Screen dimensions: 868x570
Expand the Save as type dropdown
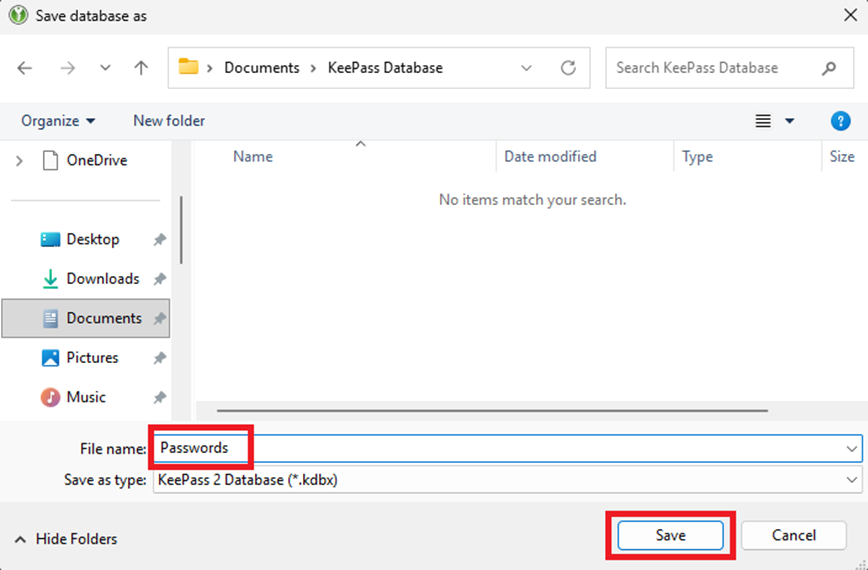pos(851,480)
